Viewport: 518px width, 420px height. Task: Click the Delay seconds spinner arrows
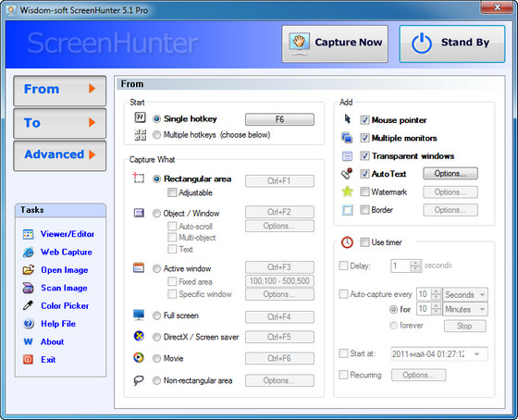pyautogui.click(x=415, y=266)
